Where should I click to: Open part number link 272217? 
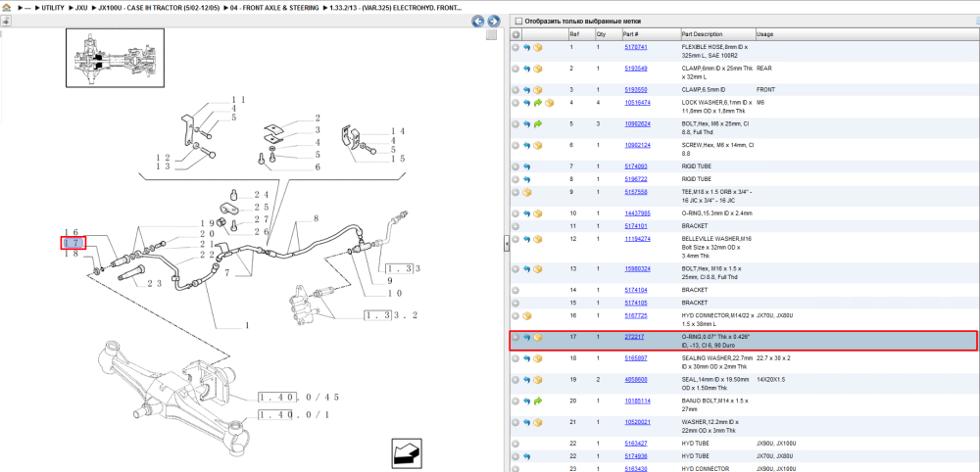coord(634,337)
